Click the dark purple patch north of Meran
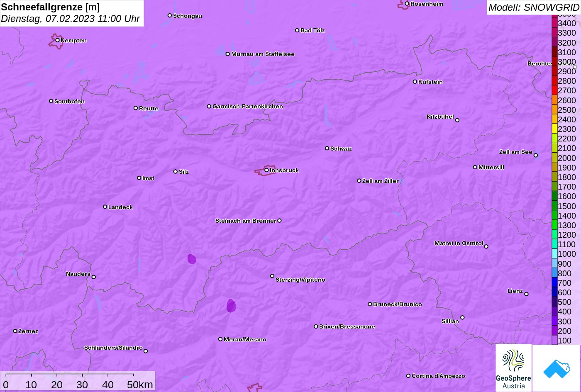Screen dimensions: 581x392 click(231, 306)
